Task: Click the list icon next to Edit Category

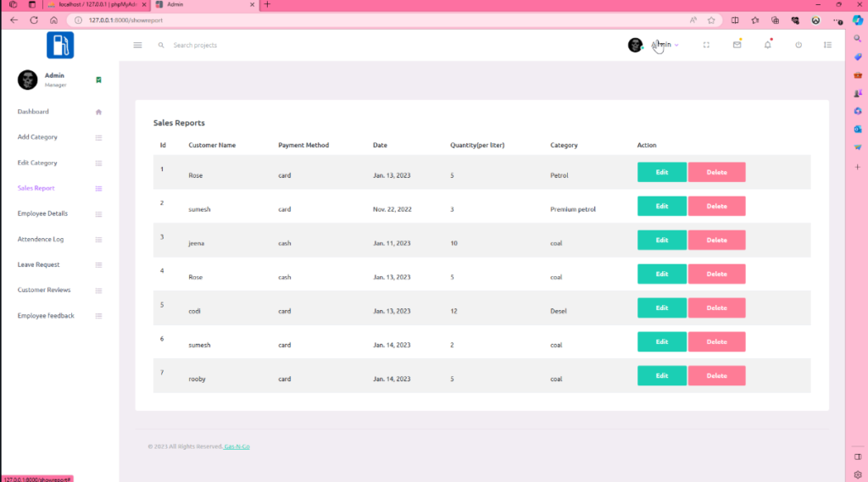Action: click(x=98, y=163)
